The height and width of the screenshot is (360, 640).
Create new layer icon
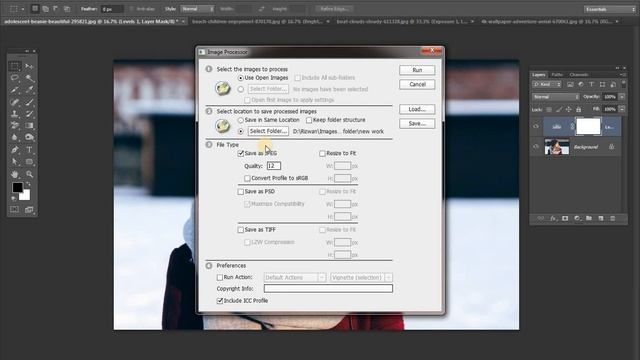[601, 219]
